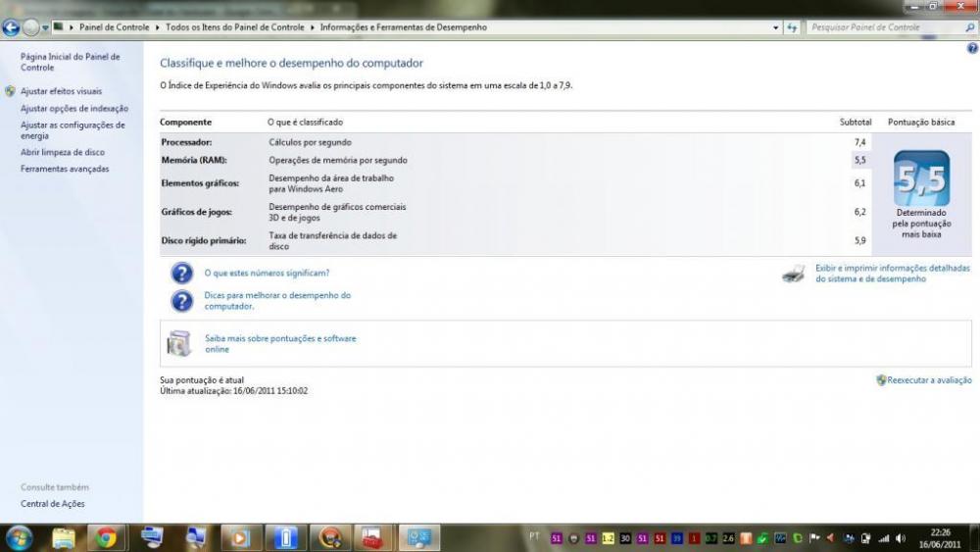Click the shield icon beside Reexecutar a avaliação
Viewport: 980px width, 552px height.
pyautogui.click(x=881, y=380)
